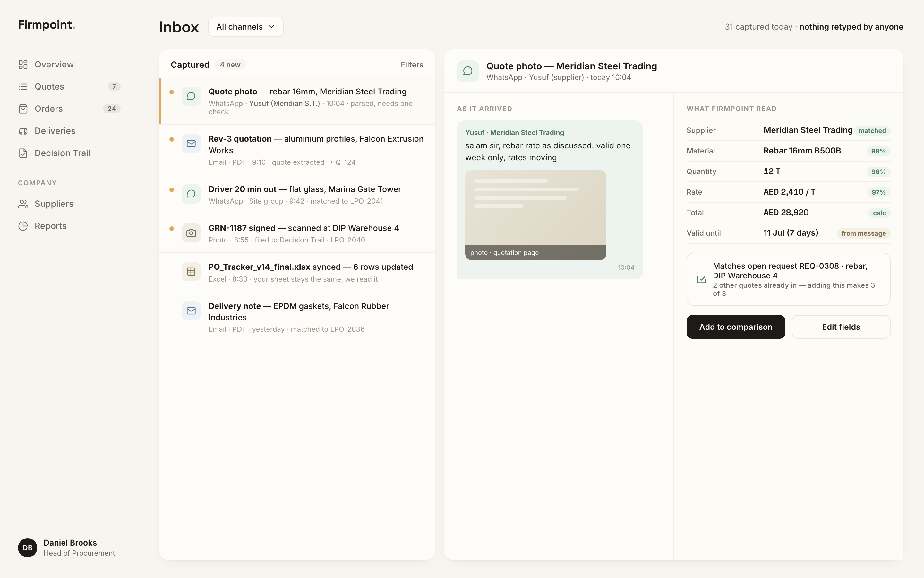Click chat icon on Driver 20 min out row
This screenshot has width=924, height=578.
pos(191,194)
